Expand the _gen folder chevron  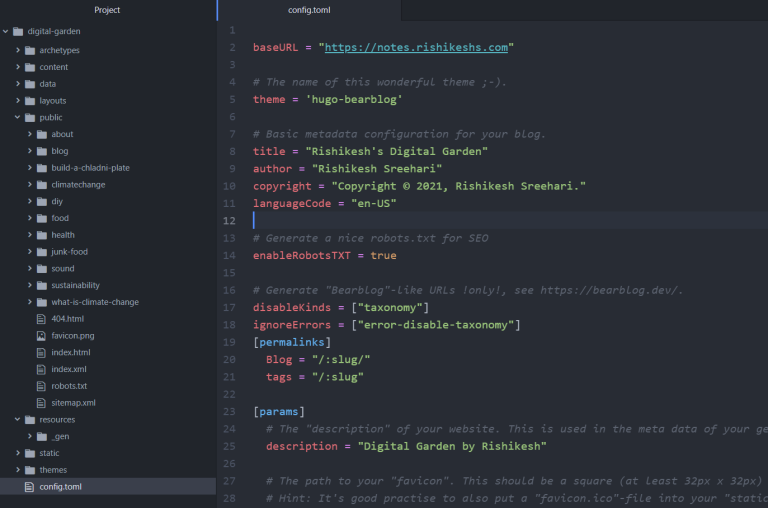tap(29, 436)
